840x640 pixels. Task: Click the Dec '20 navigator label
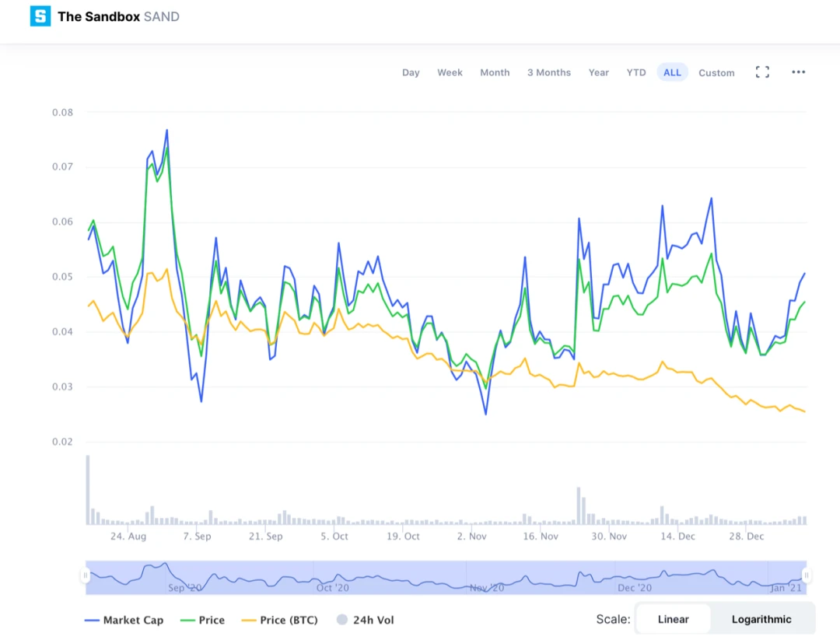click(x=635, y=588)
